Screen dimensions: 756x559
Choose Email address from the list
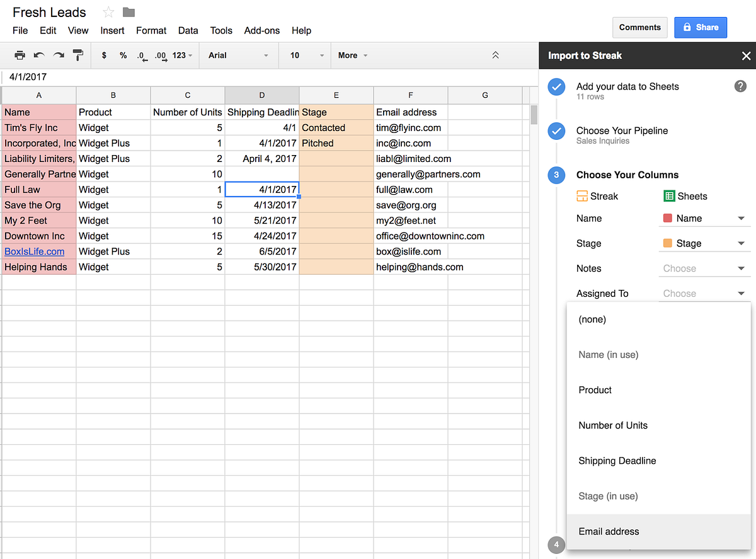[659, 531]
